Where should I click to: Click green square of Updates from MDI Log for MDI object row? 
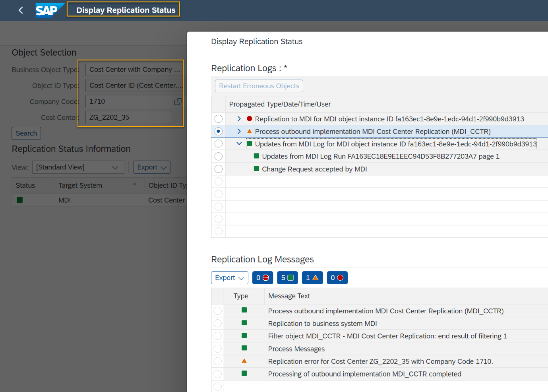[250, 144]
